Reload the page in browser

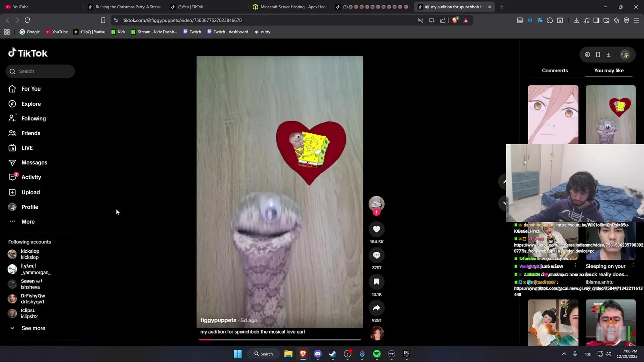27,20
